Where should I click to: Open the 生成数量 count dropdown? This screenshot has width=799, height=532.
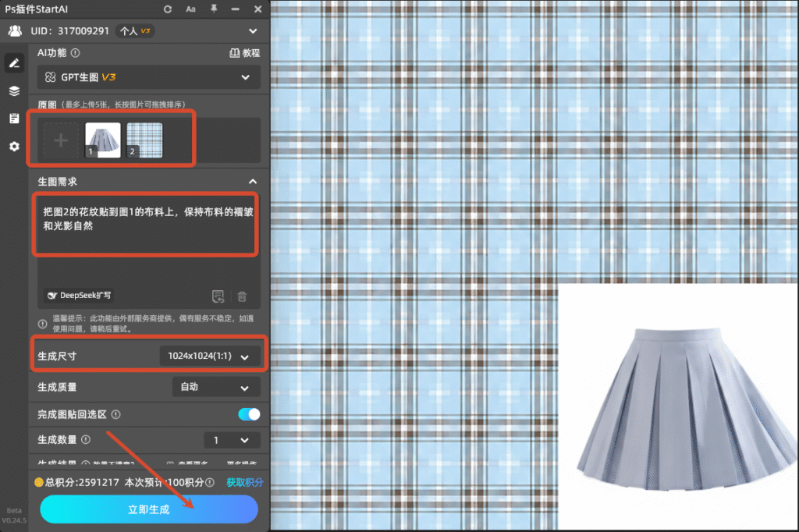click(232, 440)
